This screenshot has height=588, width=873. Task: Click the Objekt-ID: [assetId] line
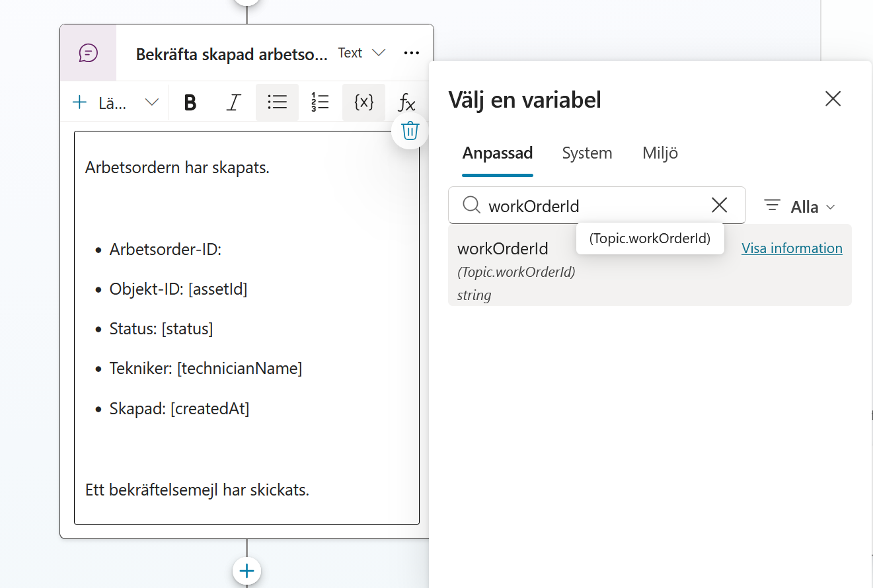pyautogui.click(x=178, y=289)
